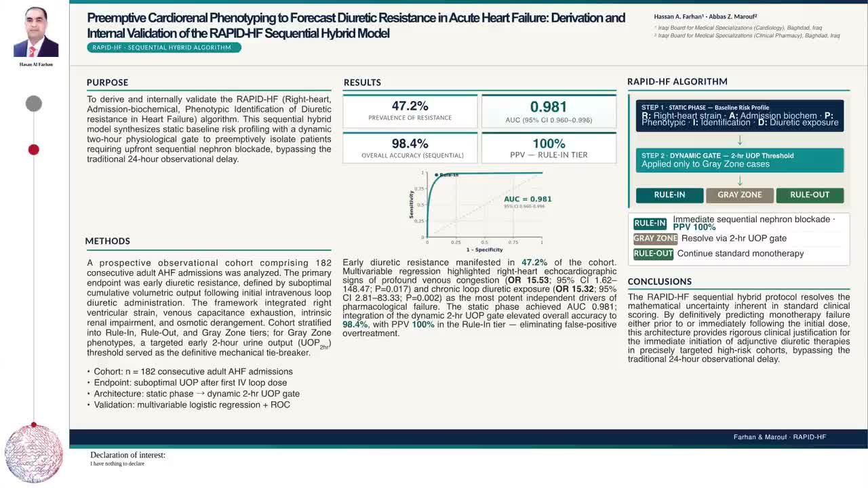Click the Resolve via 2-hr UOP gate text
This screenshot has height=488, width=868.
pos(734,239)
